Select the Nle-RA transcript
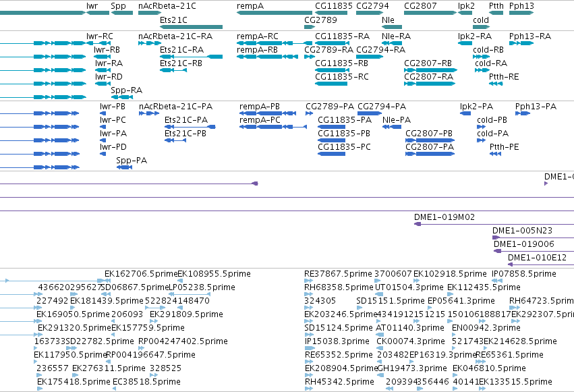 (x=392, y=43)
